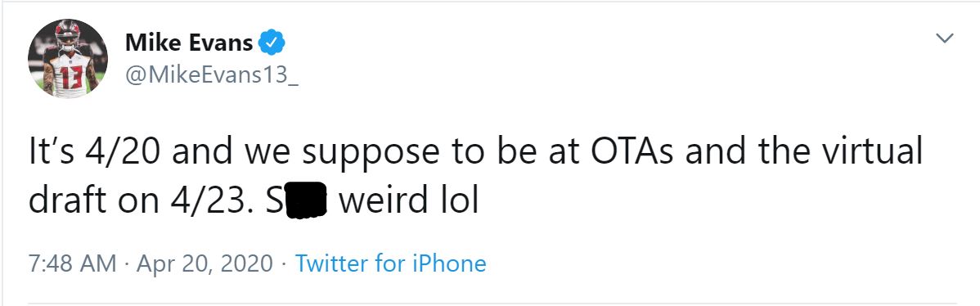Click the 7:48 AM timestamp

(x=73, y=263)
